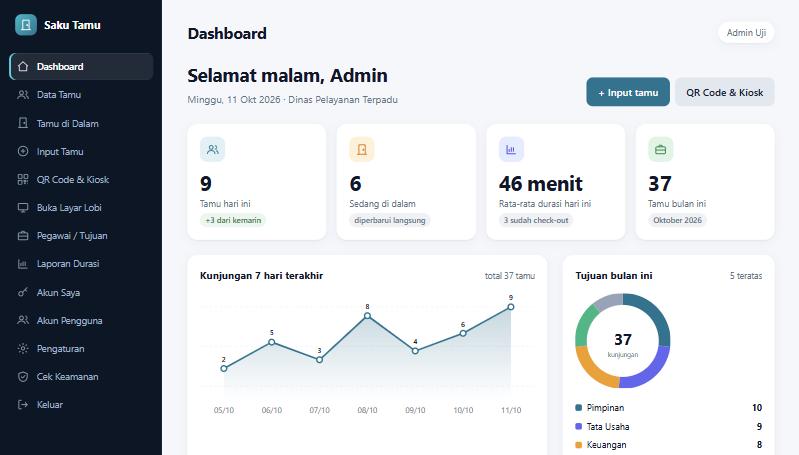The width and height of the screenshot is (799, 455).
Task: Click the Tamu di Dalam door icon
Action: pos(23,123)
